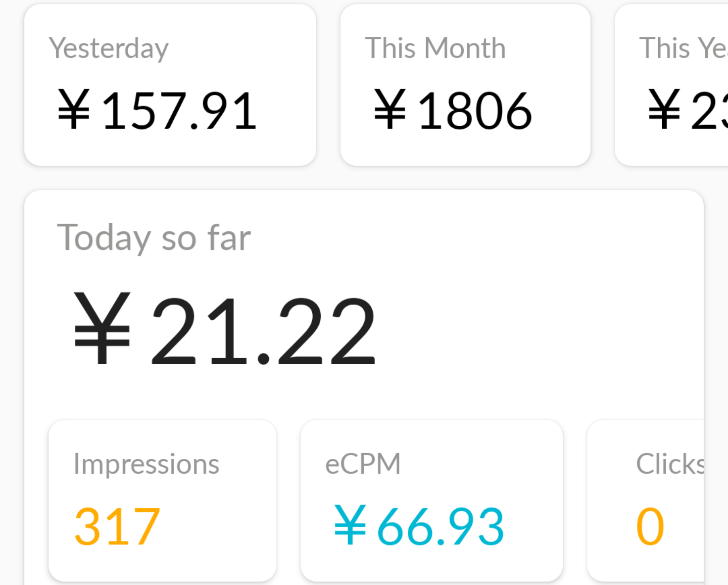The image size is (728, 585).
Task: Open the Clicks stat card
Action: coord(646,501)
